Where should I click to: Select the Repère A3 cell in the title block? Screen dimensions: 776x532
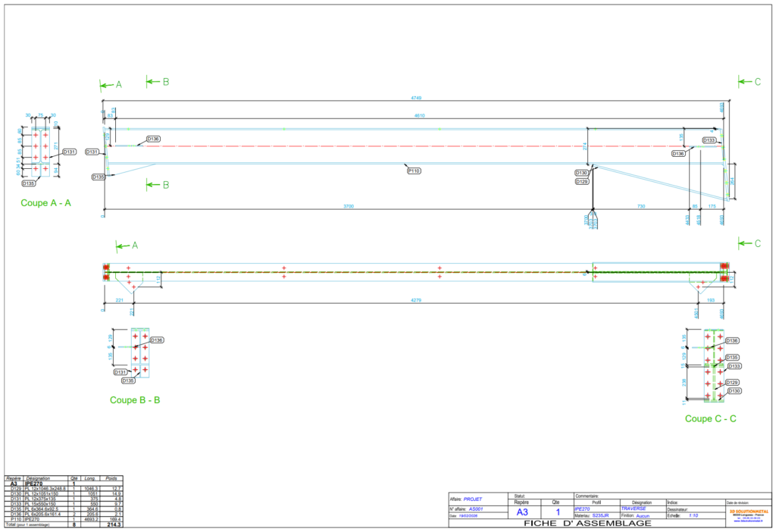pyautogui.click(x=522, y=512)
